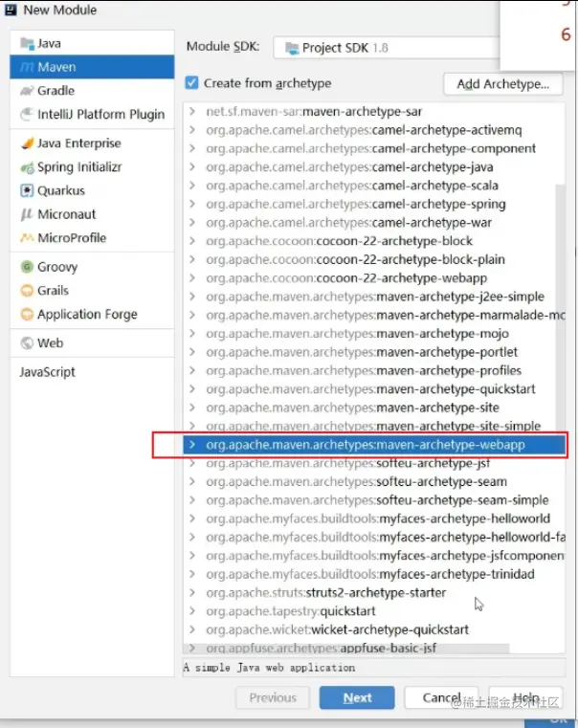Click the IntelliJ Platform Plugin icon

(27, 114)
